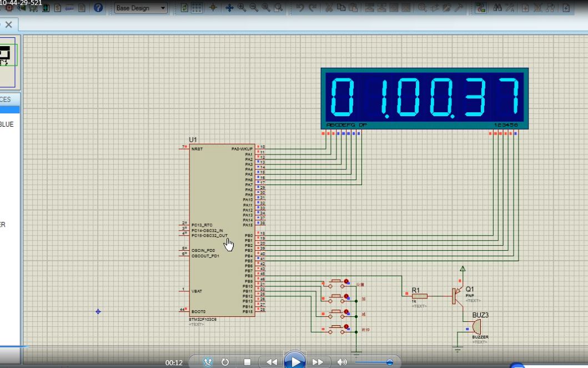Select the Zoom In tool
This screenshot has height=368, width=588.
(241, 6)
